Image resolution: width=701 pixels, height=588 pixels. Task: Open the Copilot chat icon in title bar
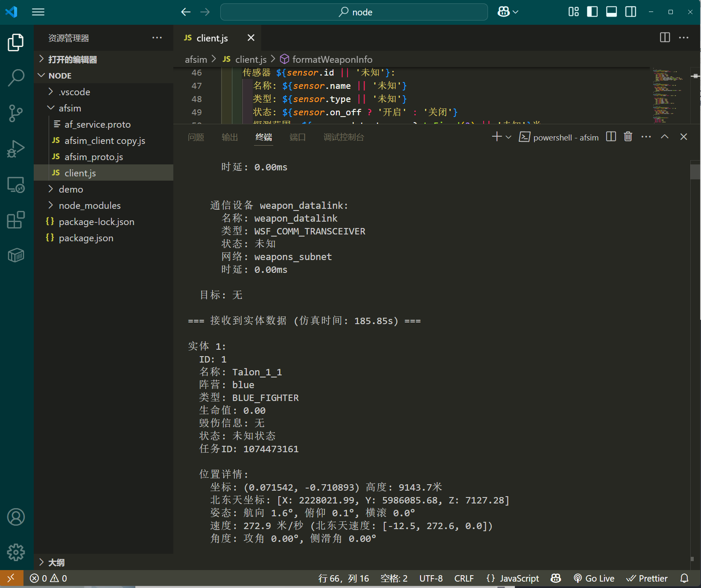point(504,12)
